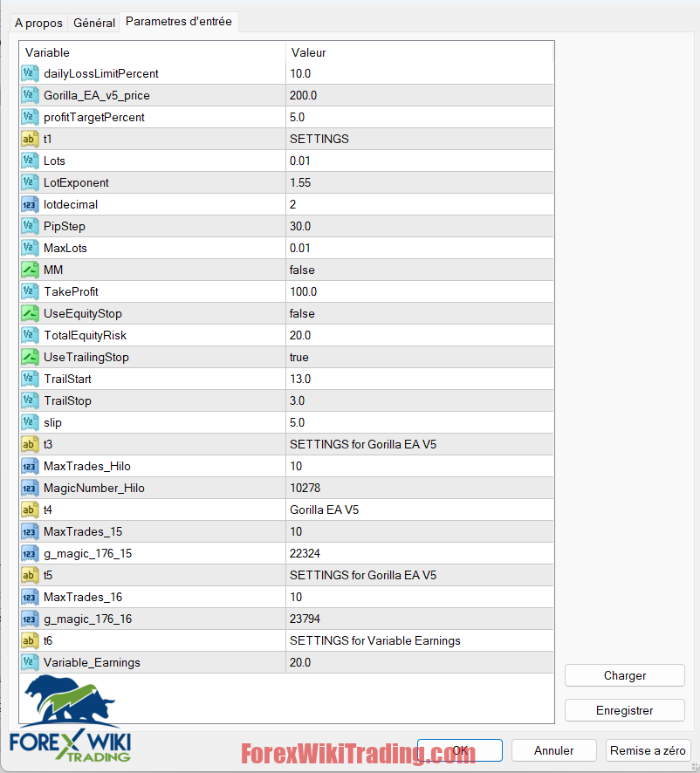
Task: Click the UseTrailingStop boolean icon
Action: click(x=30, y=357)
